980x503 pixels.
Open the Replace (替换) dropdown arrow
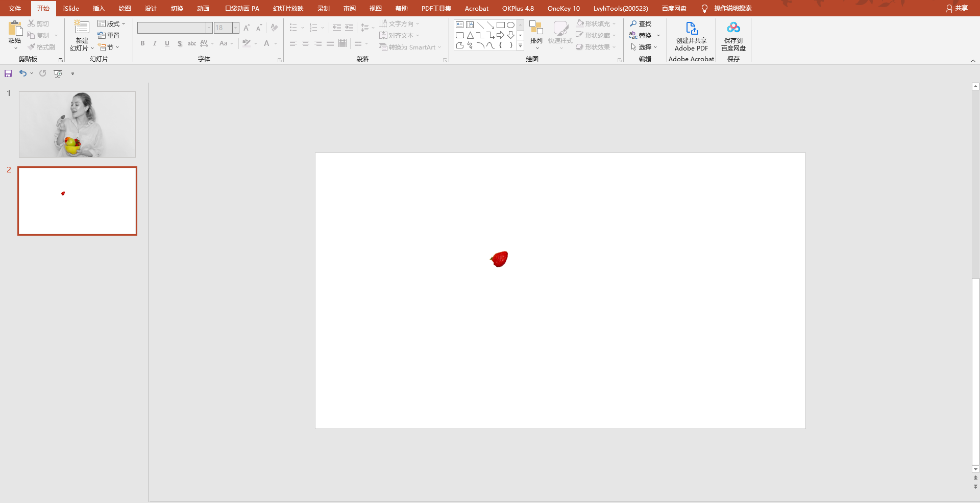point(658,36)
